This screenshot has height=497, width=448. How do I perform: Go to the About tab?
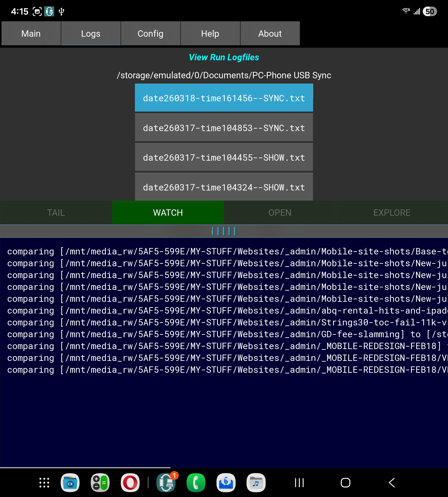(x=270, y=33)
